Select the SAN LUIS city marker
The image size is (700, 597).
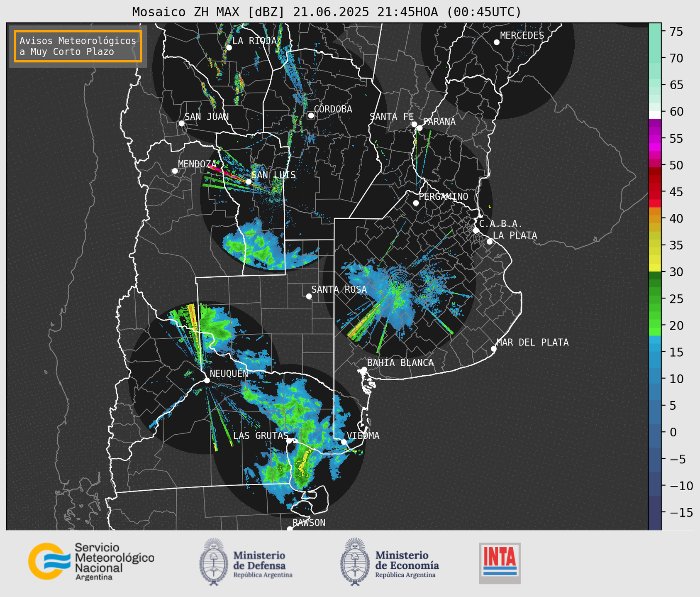pos(249,182)
